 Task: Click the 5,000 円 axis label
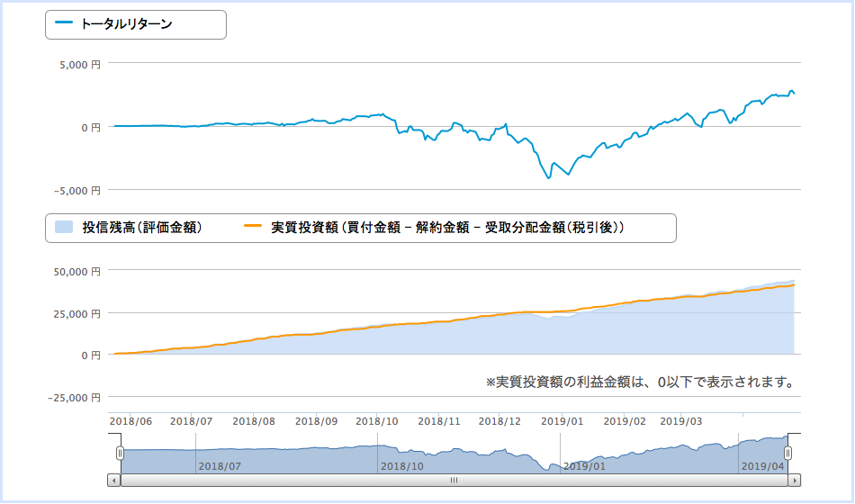[x=80, y=65]
